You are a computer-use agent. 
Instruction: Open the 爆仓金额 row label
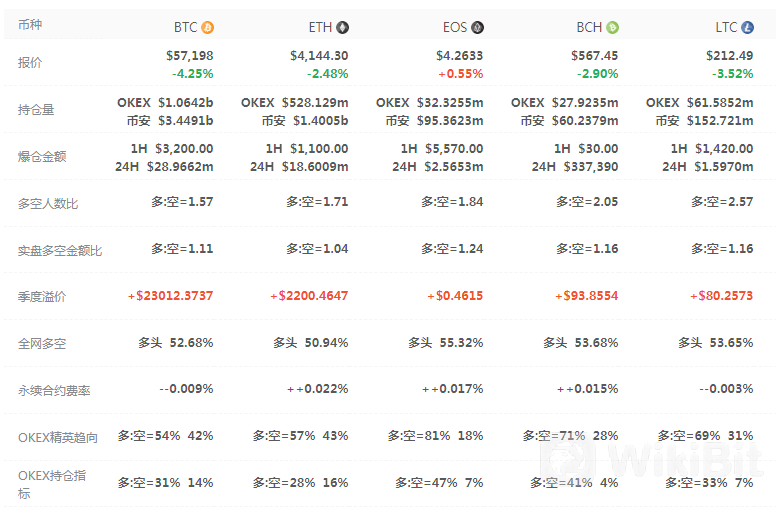coord(42,157)
